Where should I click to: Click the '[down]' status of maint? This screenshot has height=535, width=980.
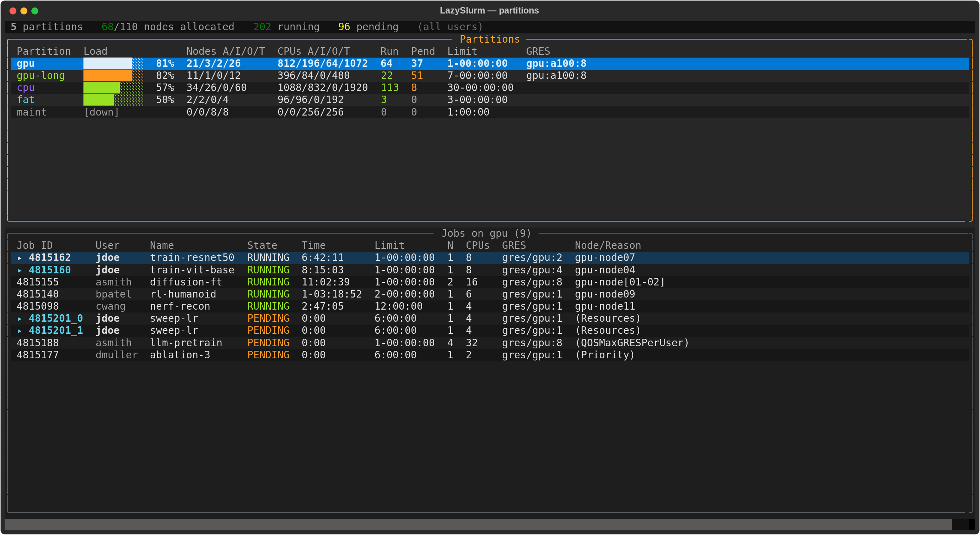[102, 112]
